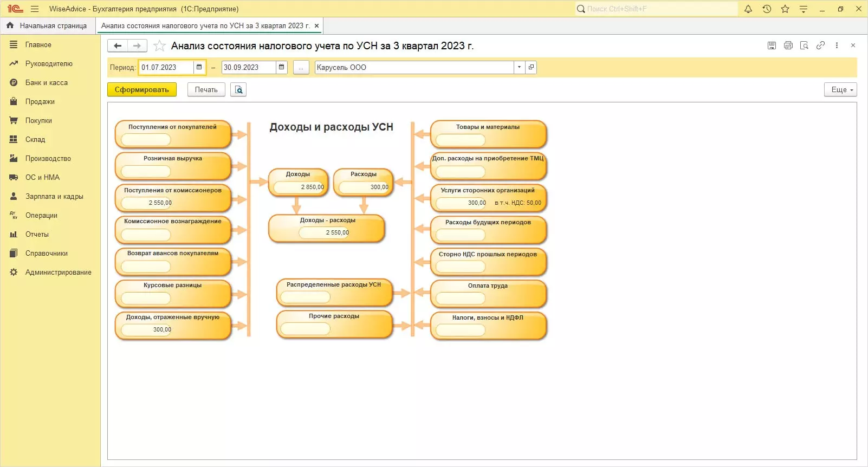The width and height of the screenshot is (868, 467).
Task: Open the Отчеты section
Action: point(37,235)
